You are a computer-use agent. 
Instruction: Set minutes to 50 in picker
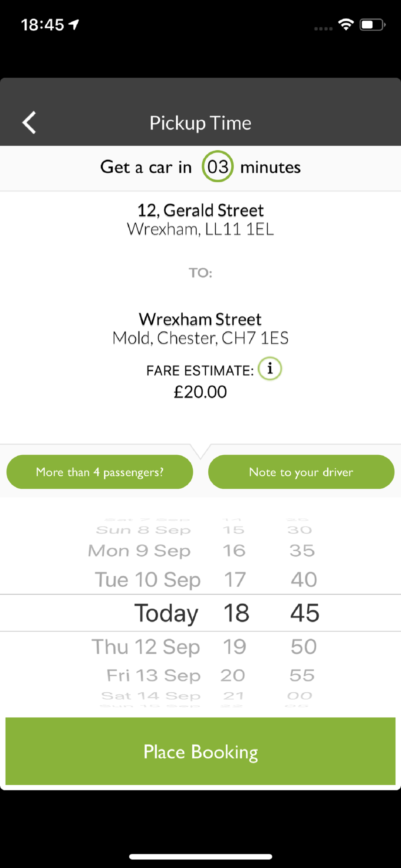[304, 647]
